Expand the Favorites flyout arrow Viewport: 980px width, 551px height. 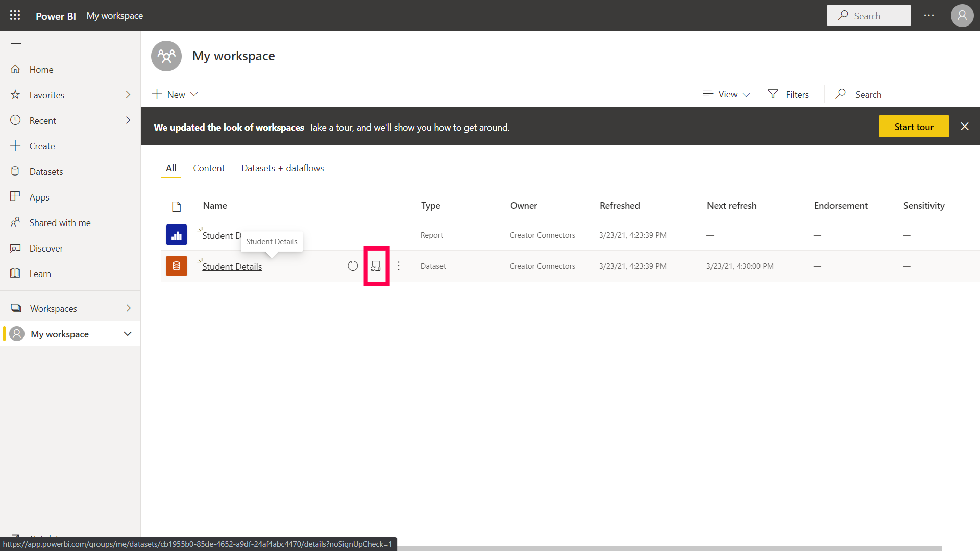128,95
